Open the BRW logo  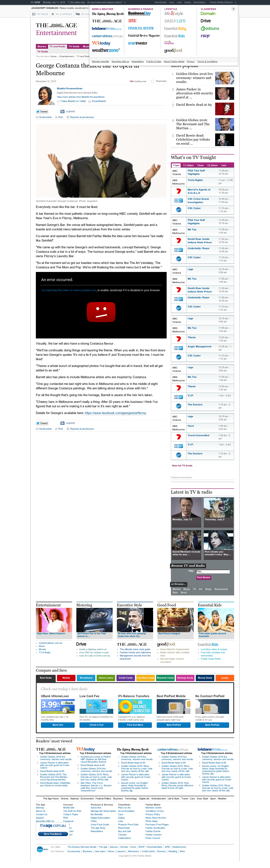coord(132,21)
